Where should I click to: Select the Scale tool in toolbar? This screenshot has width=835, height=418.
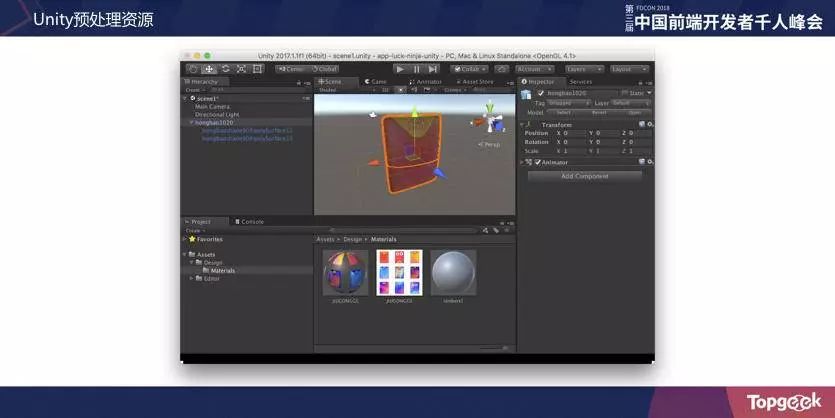click(x=241, y=69)
